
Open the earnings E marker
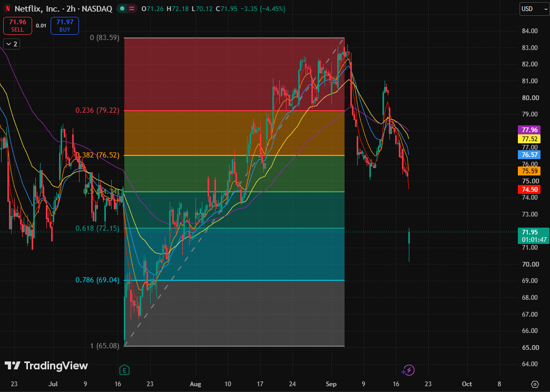click(124, 370)
